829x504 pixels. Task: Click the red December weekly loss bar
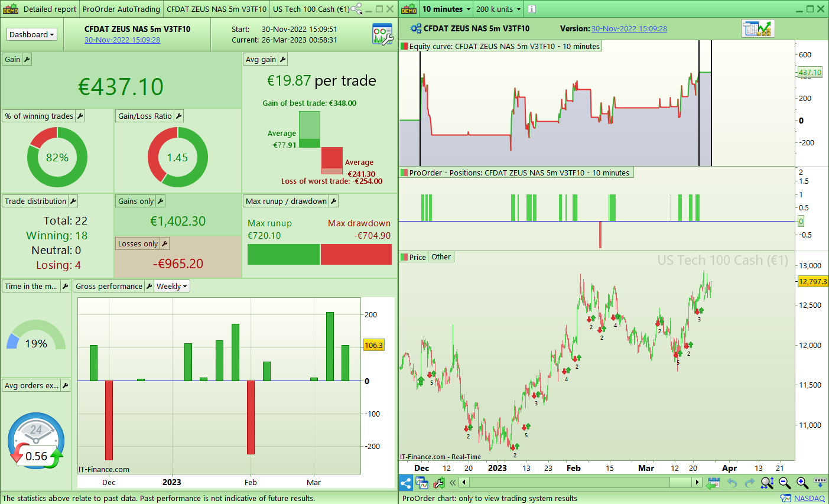(x=109, y=420)
